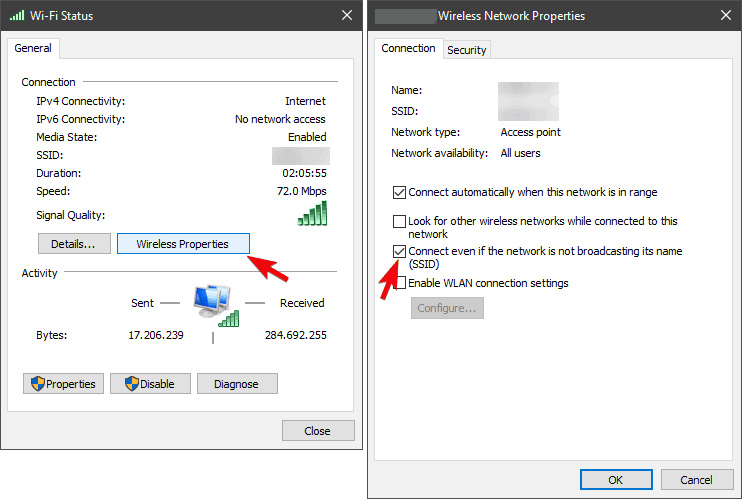Close the Wireless Network Properties window with X
Viewport: 742px width, 499px height.
726,15
